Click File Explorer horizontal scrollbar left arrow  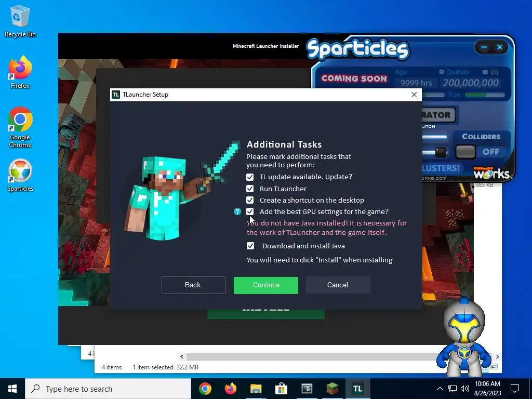pyautogui.click(x=182, y=356)
